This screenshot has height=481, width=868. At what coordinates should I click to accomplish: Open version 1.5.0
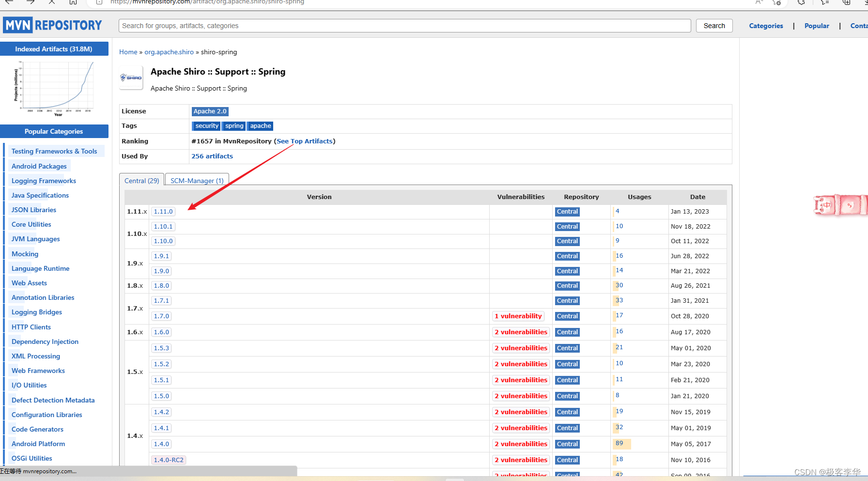pos(161,396)
